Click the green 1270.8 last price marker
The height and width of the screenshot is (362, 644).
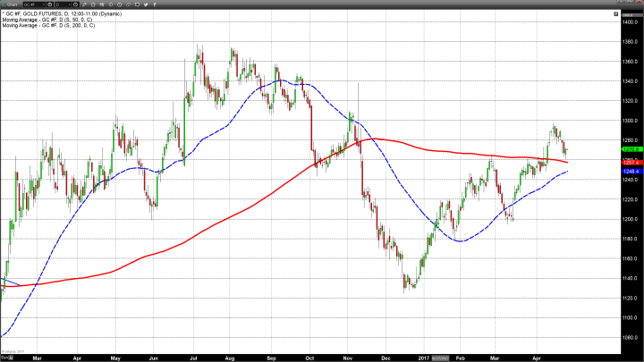pos(631,149)
